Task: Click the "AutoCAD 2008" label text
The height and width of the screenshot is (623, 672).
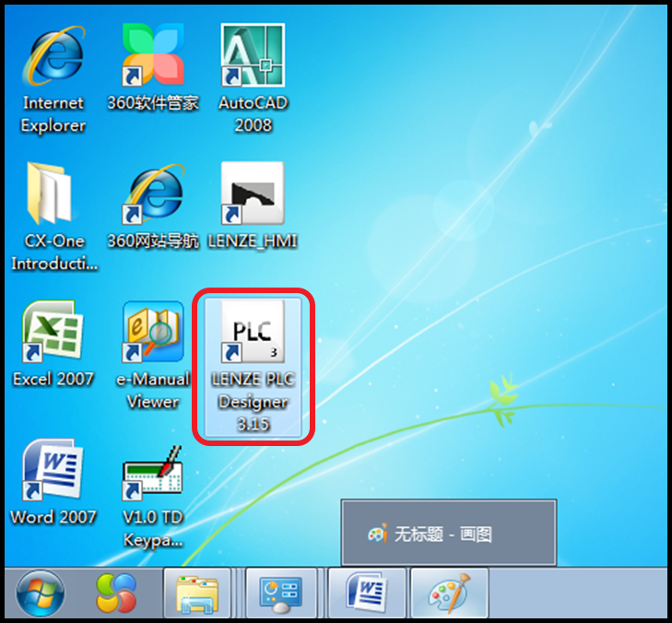Action: tap(253, 114)
